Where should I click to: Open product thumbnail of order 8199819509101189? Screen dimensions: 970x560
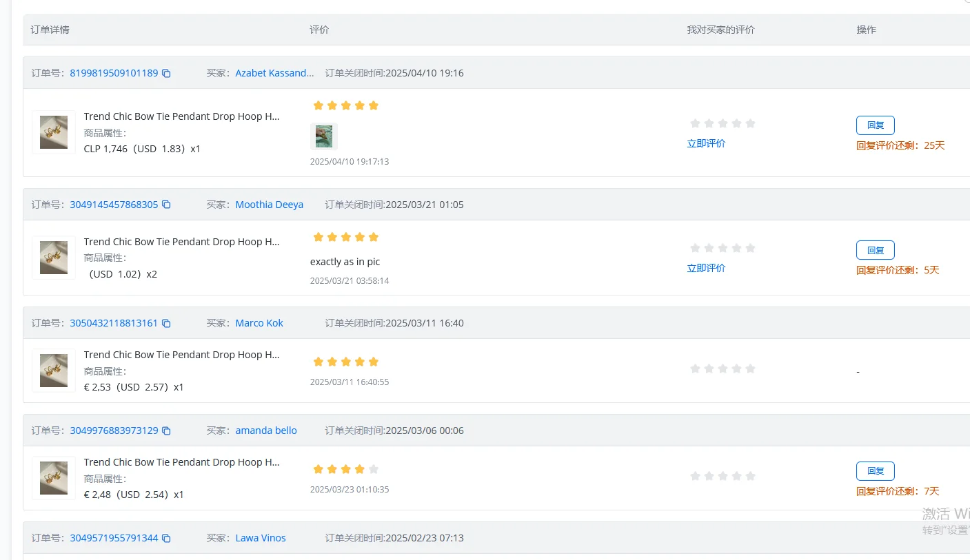click(54, 132)
